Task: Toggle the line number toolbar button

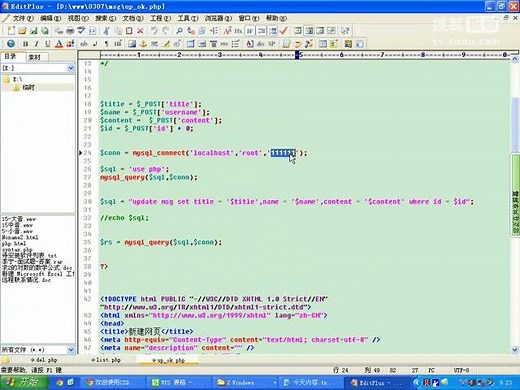Action: (273, 31)
